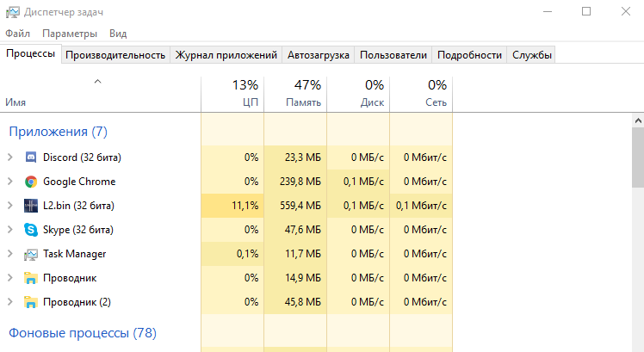The image size is (644, 352).
Task: Open the Вид menu
Action: pyautogui.click(x=118, y=34)
